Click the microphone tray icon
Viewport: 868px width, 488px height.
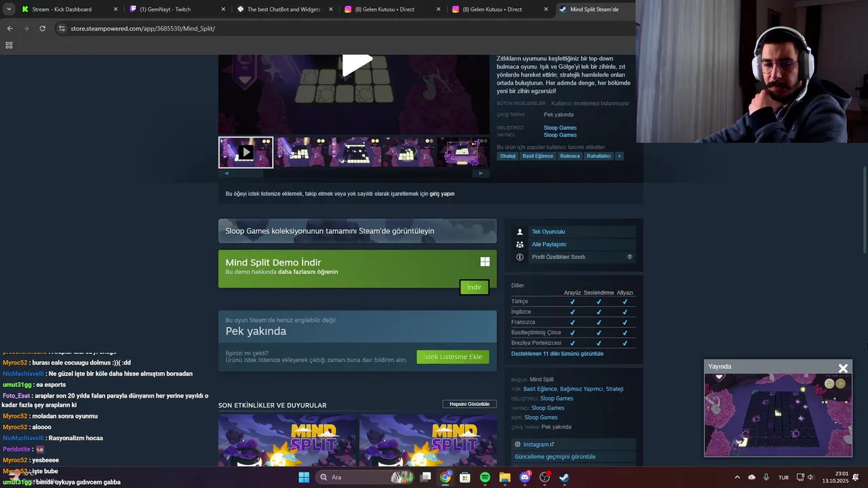point(766,477)
